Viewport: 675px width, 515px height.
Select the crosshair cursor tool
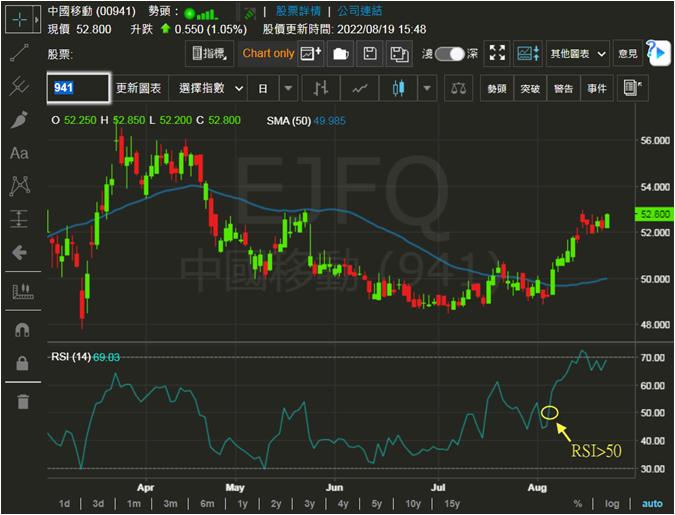point(20,20)
